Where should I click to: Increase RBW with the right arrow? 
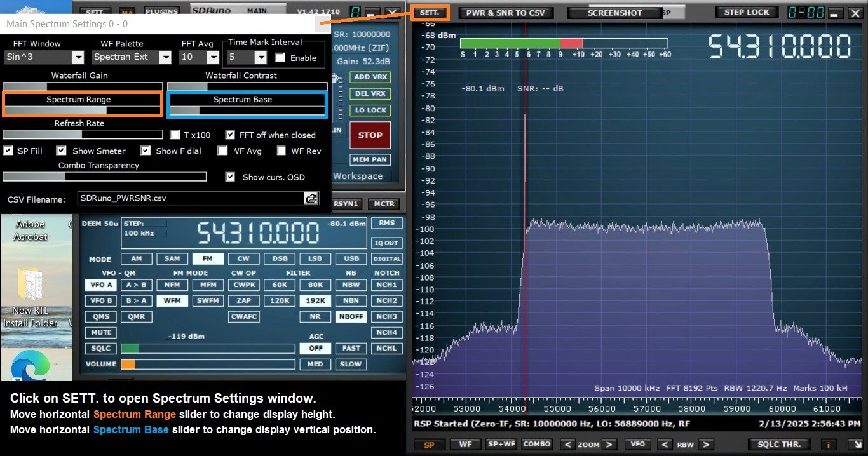[x=706, y=445]
